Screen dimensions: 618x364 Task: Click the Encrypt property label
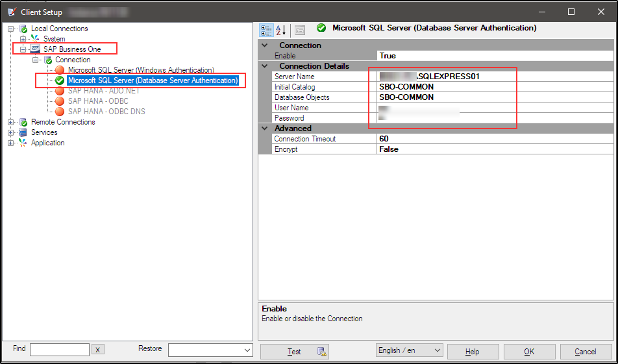pyautogui.click(x=286, y=149)
